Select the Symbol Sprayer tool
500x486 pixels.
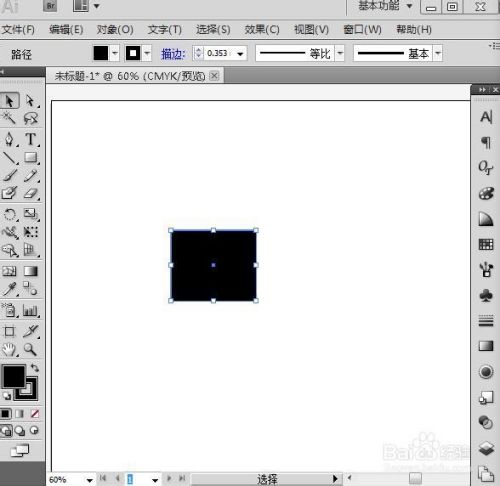tap(10, 310)
